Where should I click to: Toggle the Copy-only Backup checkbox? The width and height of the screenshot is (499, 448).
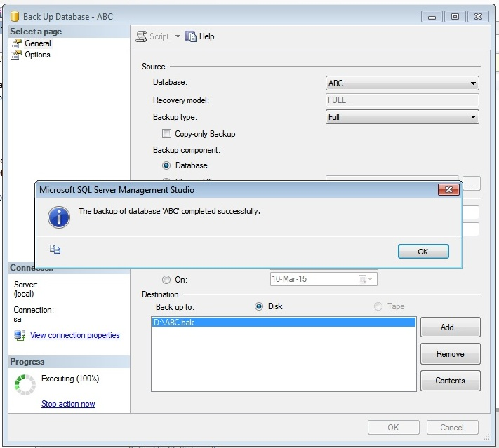[166, 133]
